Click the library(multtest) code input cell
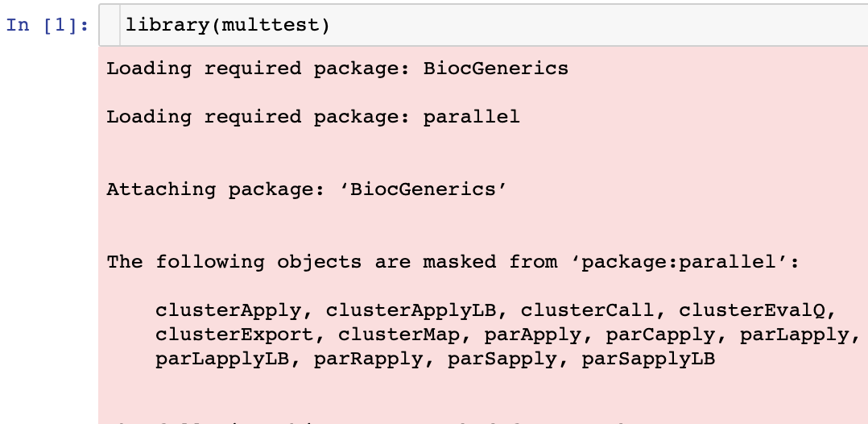Image resolution: width=868 pixels, height=424 pixels. tap(483, 25)
